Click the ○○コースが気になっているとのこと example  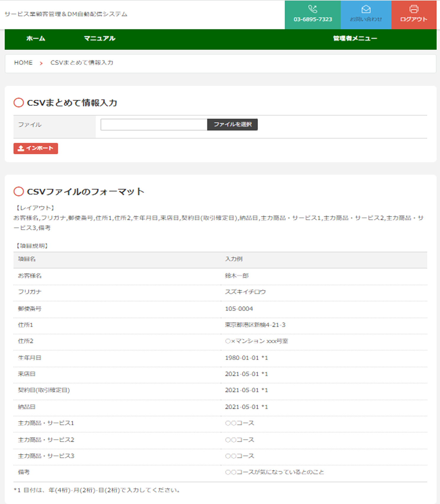pos(275,472)
